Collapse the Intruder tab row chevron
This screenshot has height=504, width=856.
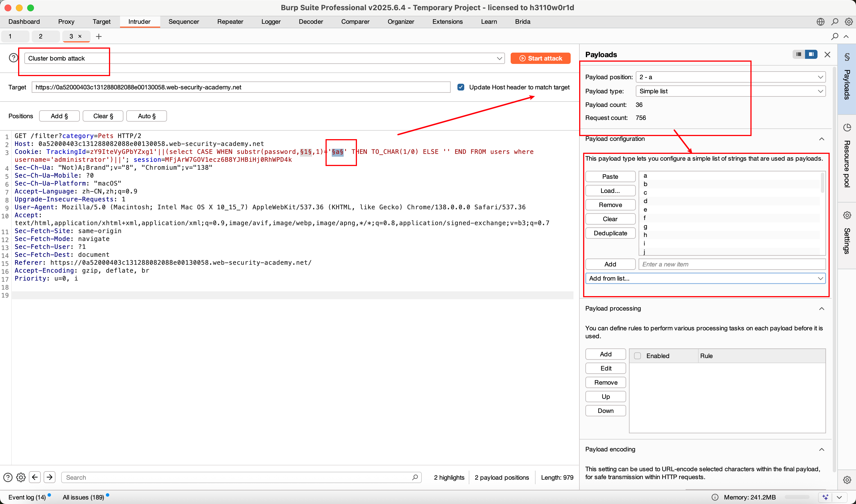click(x=846, y=36)
